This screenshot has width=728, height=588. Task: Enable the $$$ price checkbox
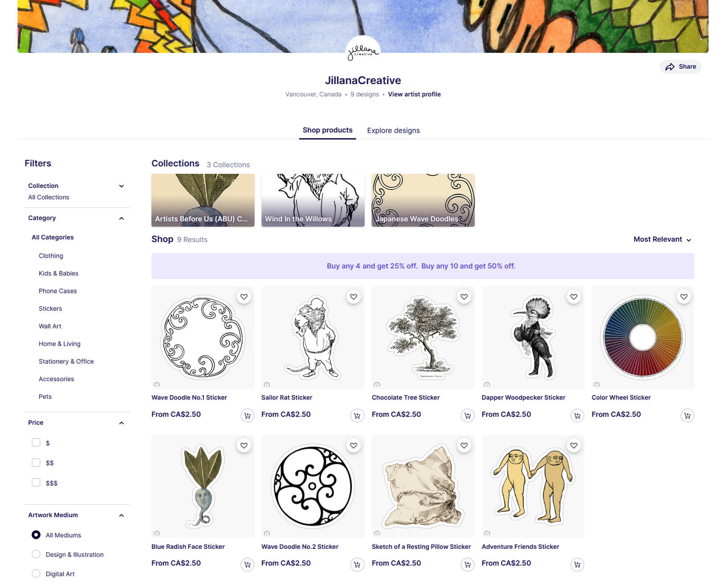pos(36,483)
